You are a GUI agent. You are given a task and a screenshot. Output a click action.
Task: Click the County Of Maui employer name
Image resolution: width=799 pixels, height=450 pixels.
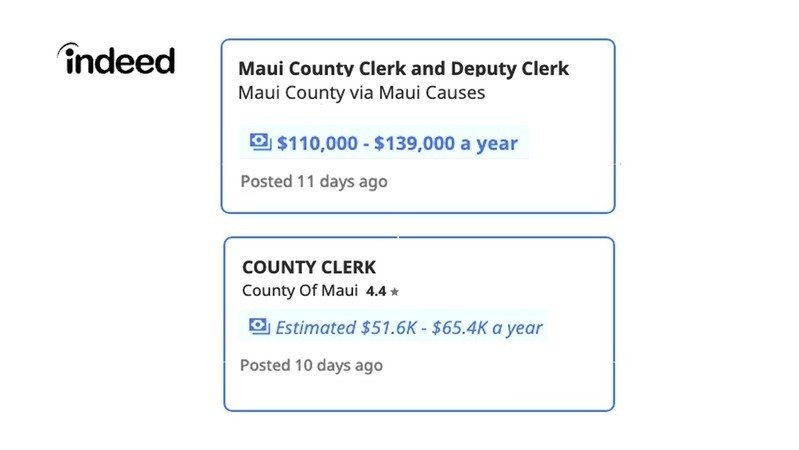[300, 291]
